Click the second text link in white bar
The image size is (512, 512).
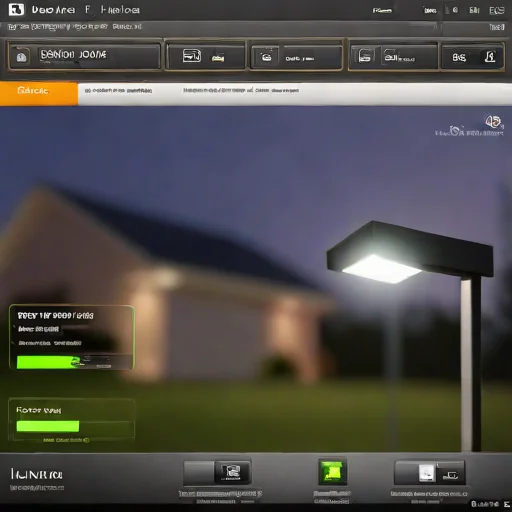click(241, 90)
